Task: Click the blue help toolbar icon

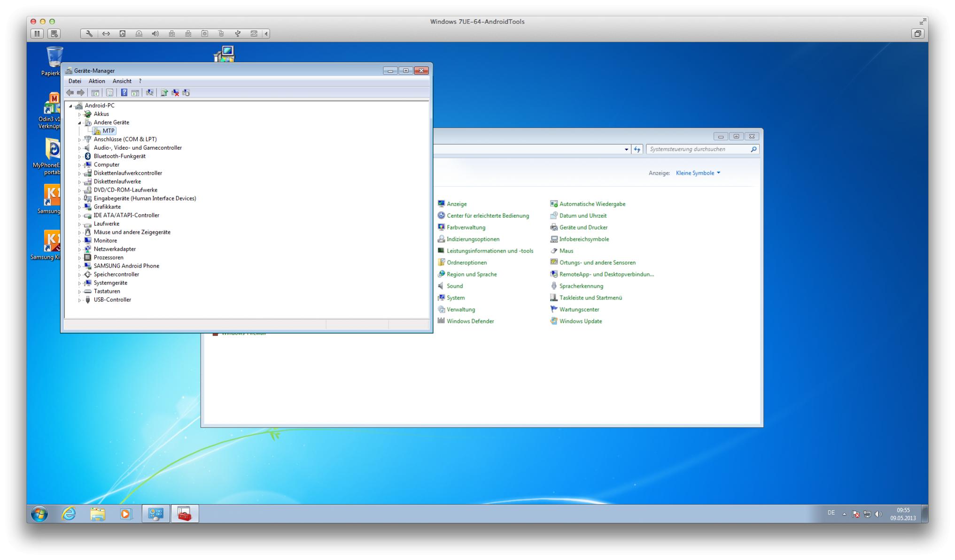Action: 124,92
